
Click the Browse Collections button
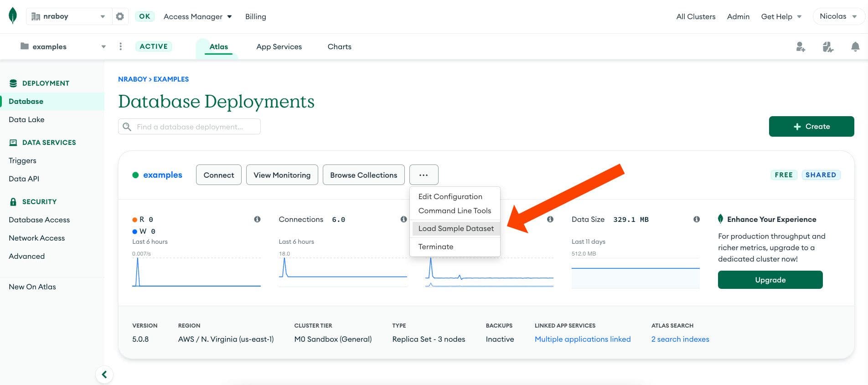click(363, 175)
